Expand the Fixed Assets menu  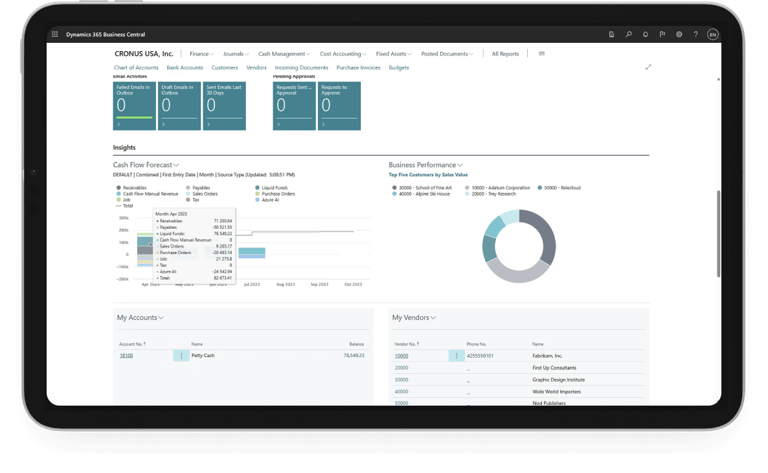pos(393,54)
